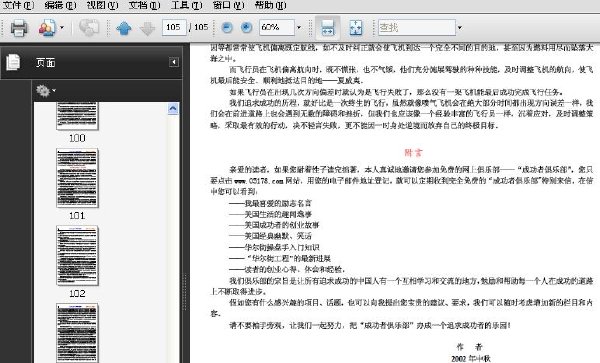
Task: Click the grey next page down arrow
Action: point(147,28)
